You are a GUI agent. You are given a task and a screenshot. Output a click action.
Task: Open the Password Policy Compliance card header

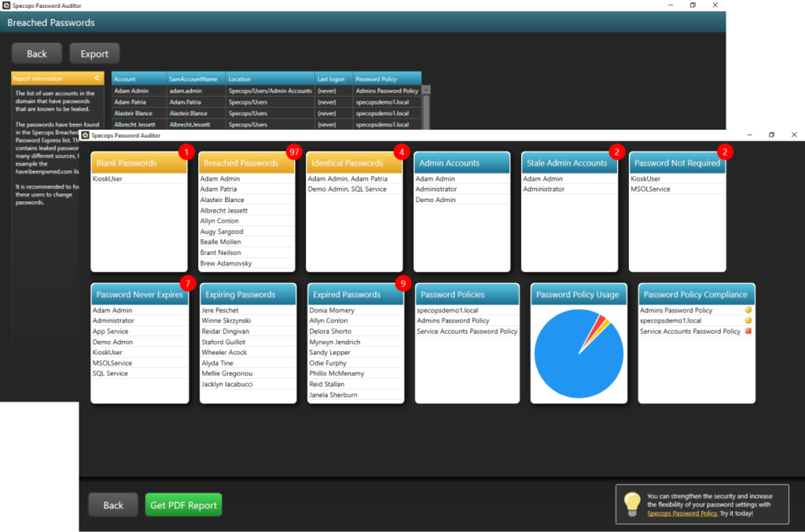[697, 295]
